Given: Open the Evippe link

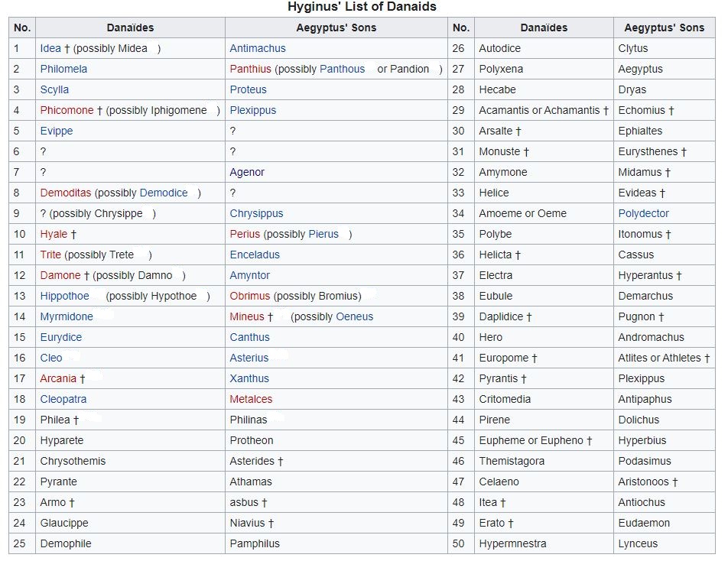Looking at the screenshot, I should 57,131.
